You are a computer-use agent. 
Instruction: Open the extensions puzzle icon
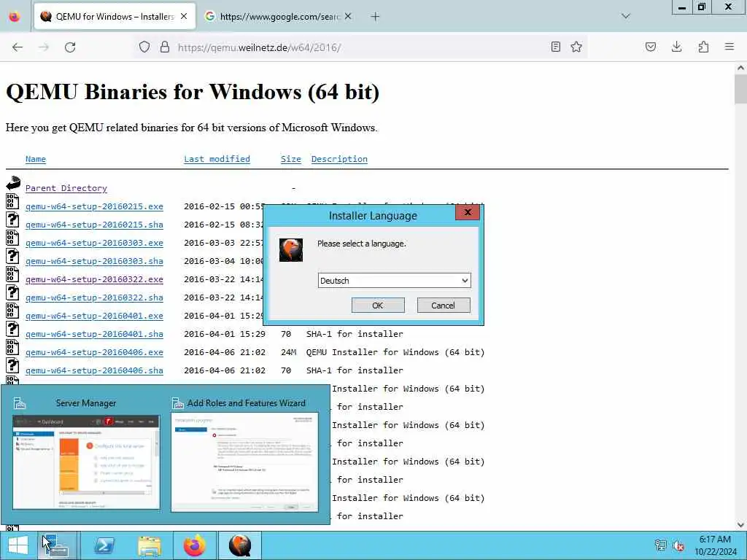[x=703, y=47]
